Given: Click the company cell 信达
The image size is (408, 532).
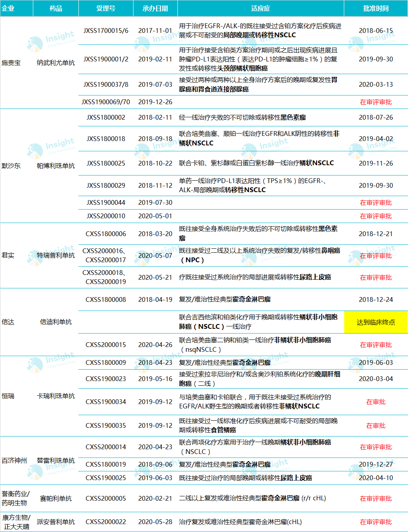Looking at the screenshot, I should pyautogui.click(x=8, y=322).
